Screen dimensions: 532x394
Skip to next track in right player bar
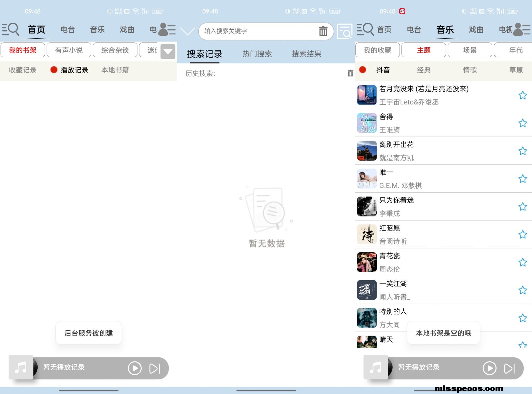pos(510,369)
